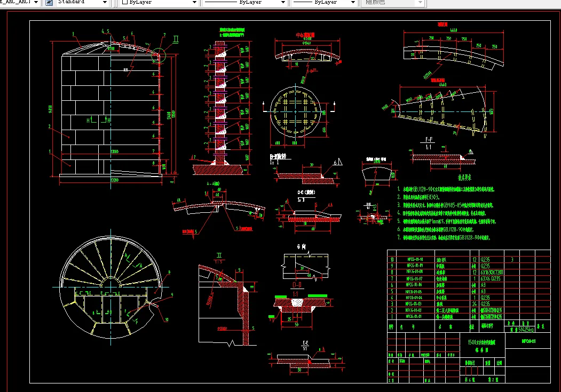Click callout number 10 below plan view

pyautogui.click(x=167, y=319)
